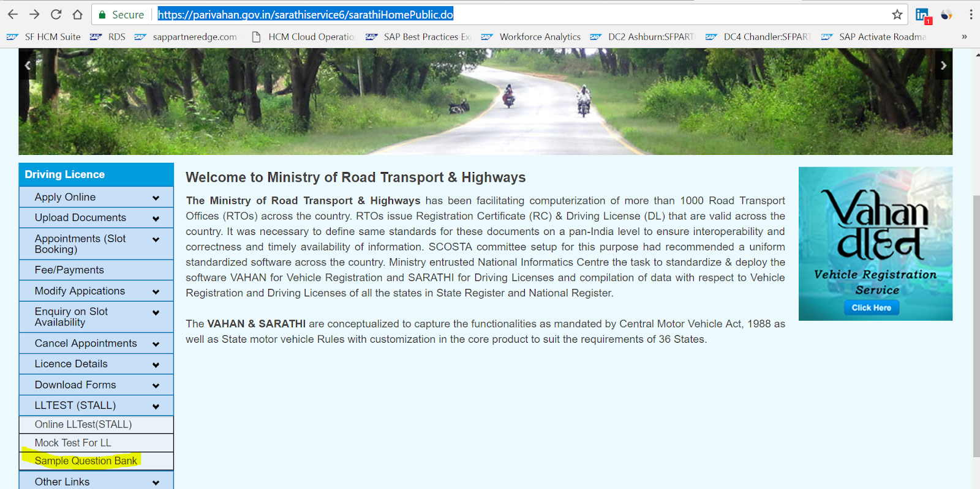Open the DC4 Chandler:SFPART bookmark
Image resolution: width=980 pixels, height=489 pixels.
[758, 37]
